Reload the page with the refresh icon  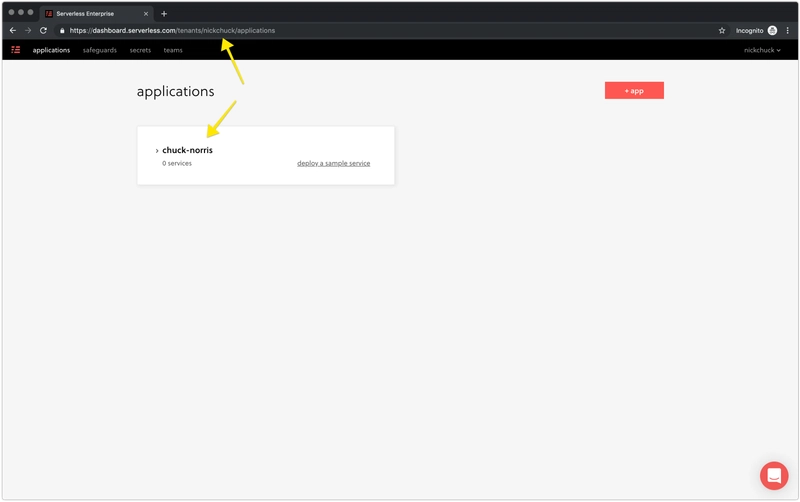coord(43,31)
